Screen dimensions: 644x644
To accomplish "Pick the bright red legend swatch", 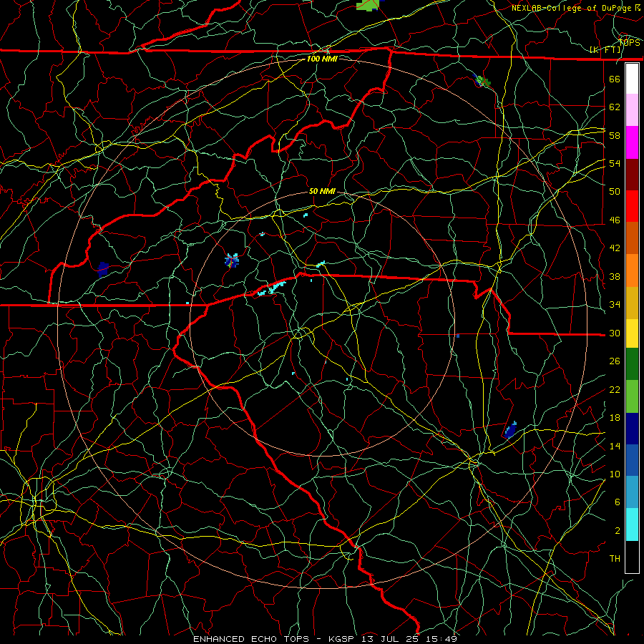I will (632, 206).
